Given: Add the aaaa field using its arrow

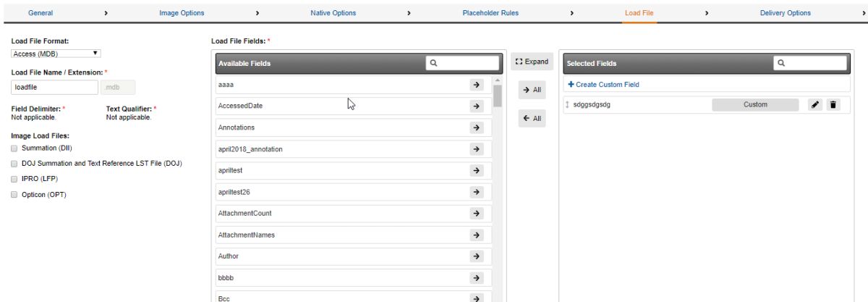Looking at the screenshot, I should [x=476, y=85].
